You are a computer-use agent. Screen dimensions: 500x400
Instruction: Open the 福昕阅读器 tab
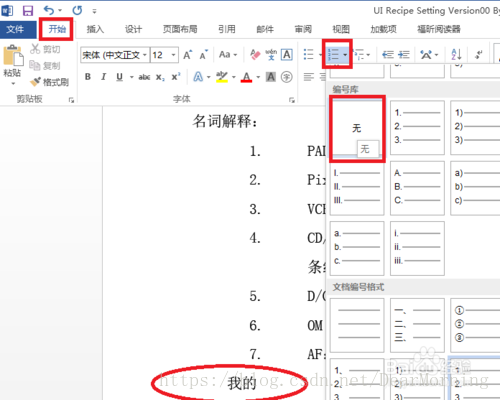pos(439,29)
